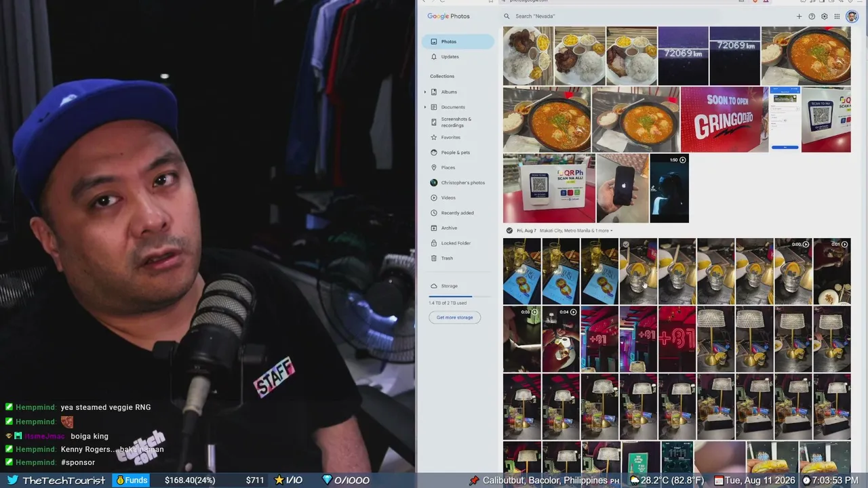This screenshot has height=488, width=868.
Task: Click the Funds label in stream overlay
Action: 136,480
